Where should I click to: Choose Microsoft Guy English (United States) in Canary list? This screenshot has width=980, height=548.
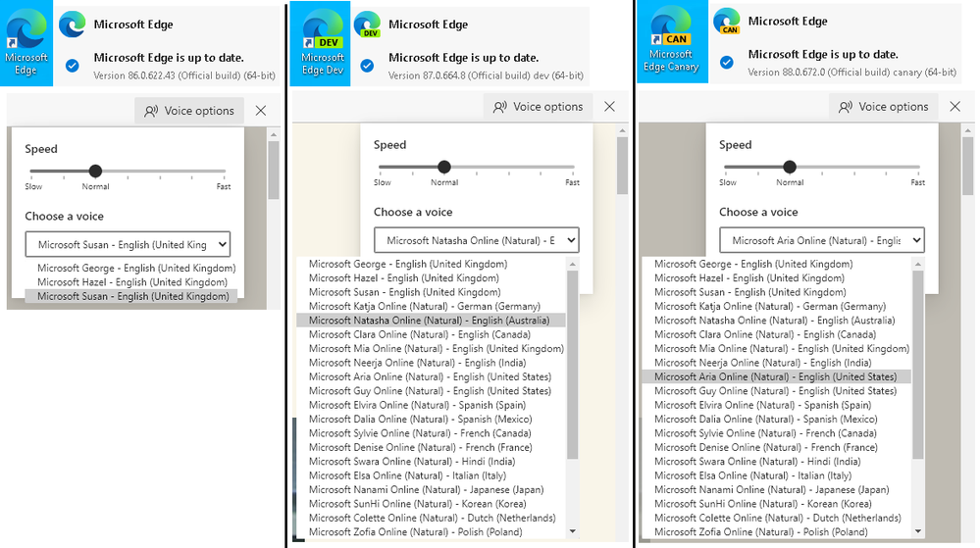pyautogui.click(x=777, y=391)
